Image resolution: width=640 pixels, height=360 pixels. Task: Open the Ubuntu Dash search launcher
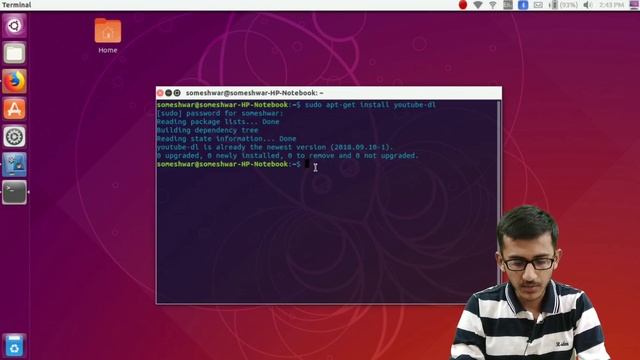tap(14, 25)
